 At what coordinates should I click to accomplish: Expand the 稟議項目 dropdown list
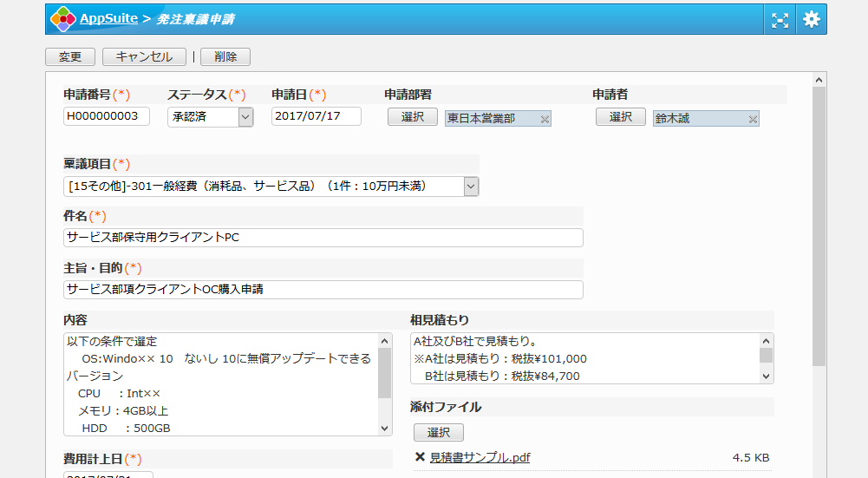pos(471,186)
